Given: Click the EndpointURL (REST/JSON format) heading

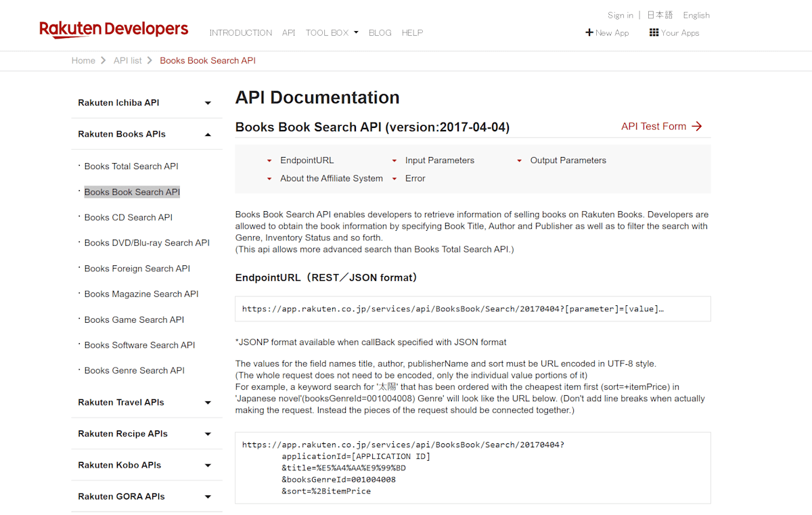Looking at the screenshot, I should click(327, 277).
